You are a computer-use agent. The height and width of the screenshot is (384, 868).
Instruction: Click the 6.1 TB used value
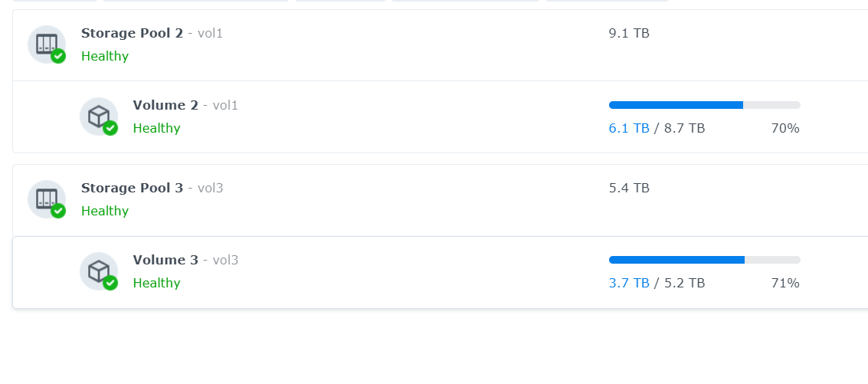point(629,129)
